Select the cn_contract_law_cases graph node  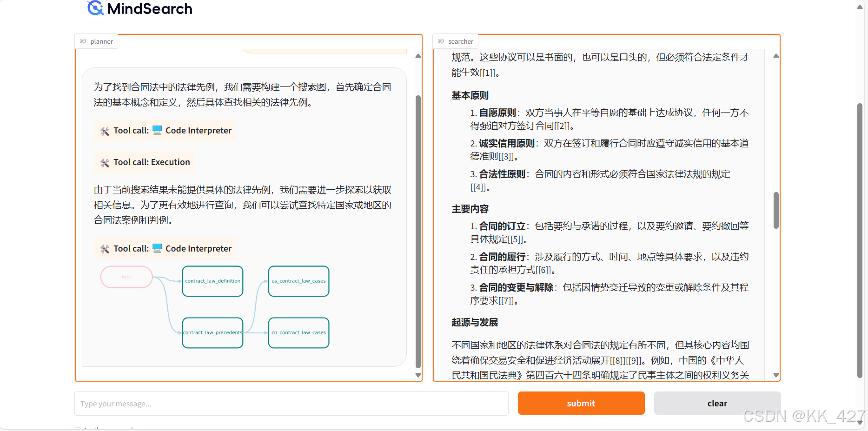298,332
